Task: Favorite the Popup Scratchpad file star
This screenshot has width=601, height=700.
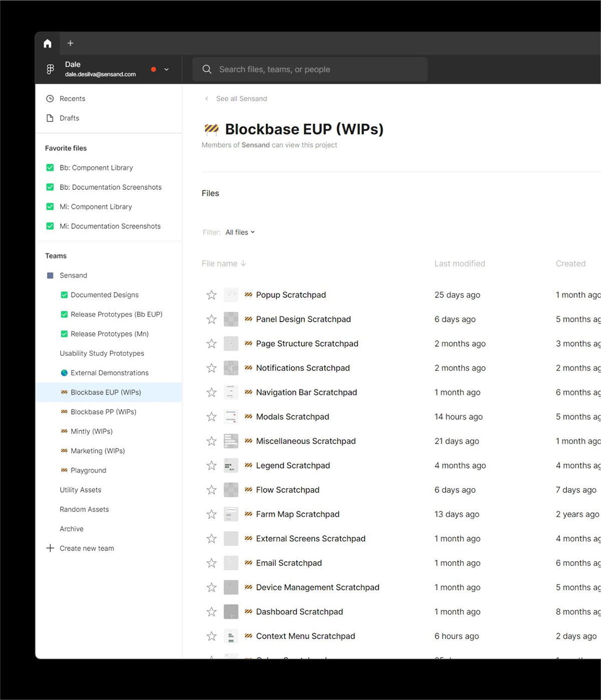Action: coord(212,295)
